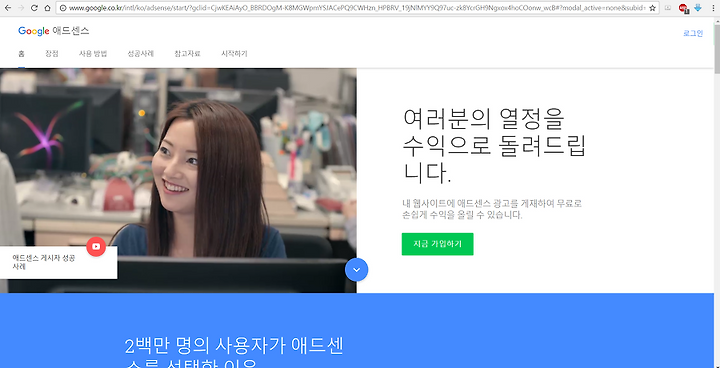Open the red AdBlock extension icon
The height and width of the screenshot is (368, 720).
[684, 8]
